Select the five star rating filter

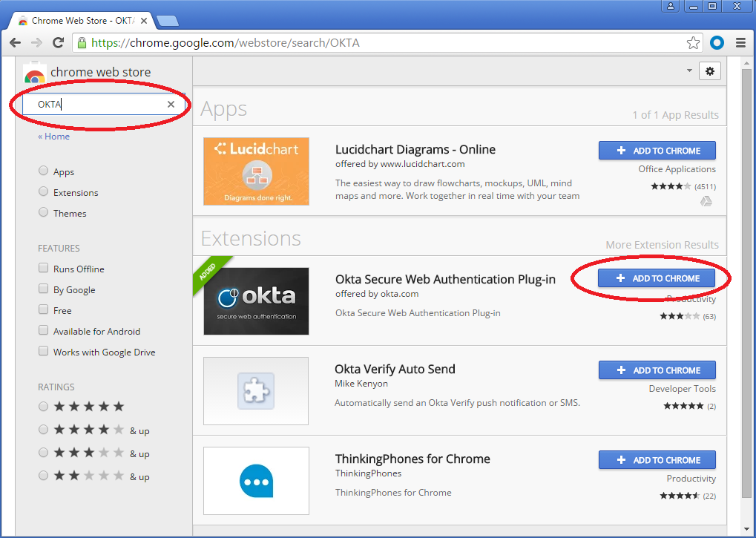pyautogui.click(x=43, y=407)
